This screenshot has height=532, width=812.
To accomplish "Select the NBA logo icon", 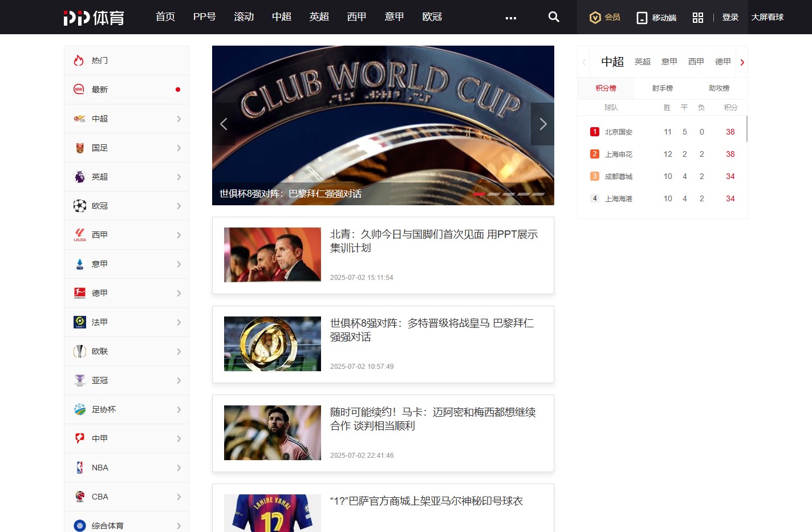I will click(80, 468).
